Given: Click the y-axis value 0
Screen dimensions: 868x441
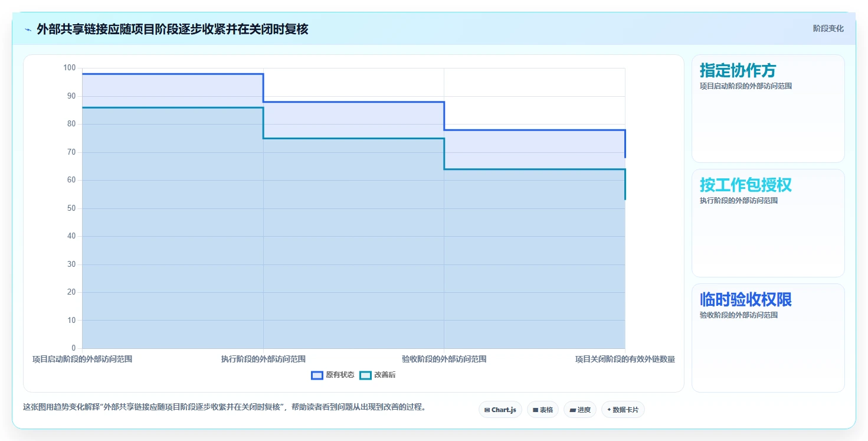Looking at the screenshot, I should (x=74, y=348).
